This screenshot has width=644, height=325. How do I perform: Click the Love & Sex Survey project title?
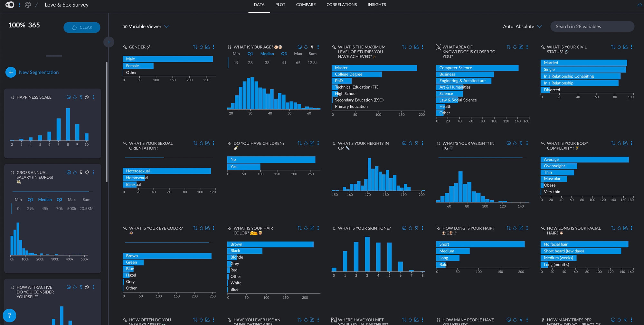67,5
